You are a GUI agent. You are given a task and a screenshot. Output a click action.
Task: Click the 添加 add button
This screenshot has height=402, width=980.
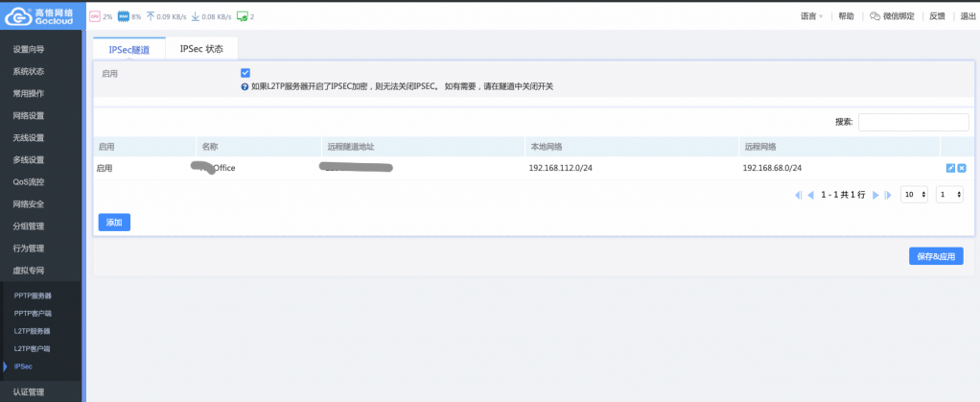pos(114,222)
